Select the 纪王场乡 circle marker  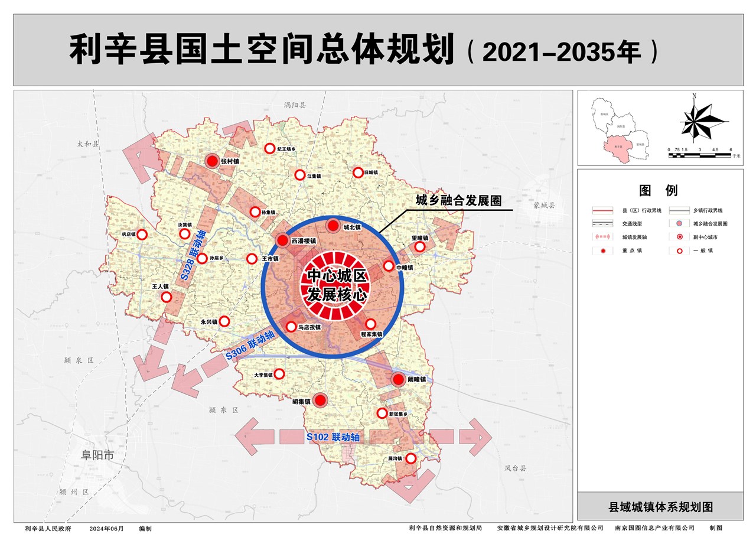click(269, 149)
